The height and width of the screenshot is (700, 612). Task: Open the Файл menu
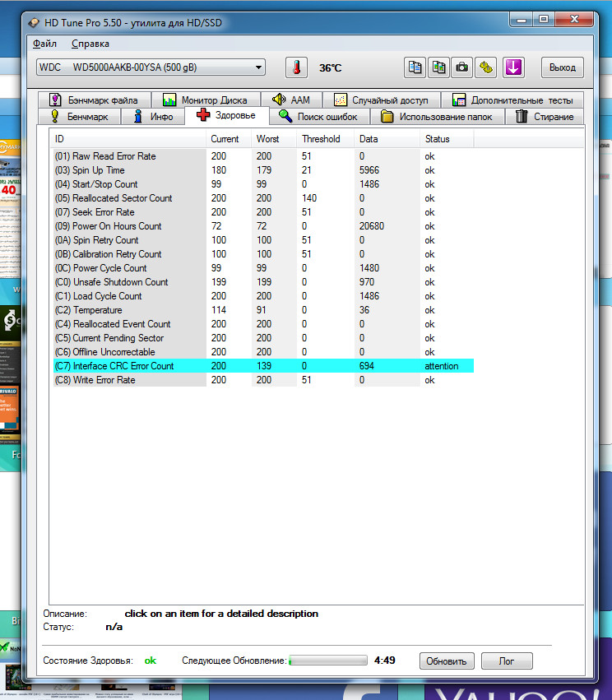pos(44,44)
